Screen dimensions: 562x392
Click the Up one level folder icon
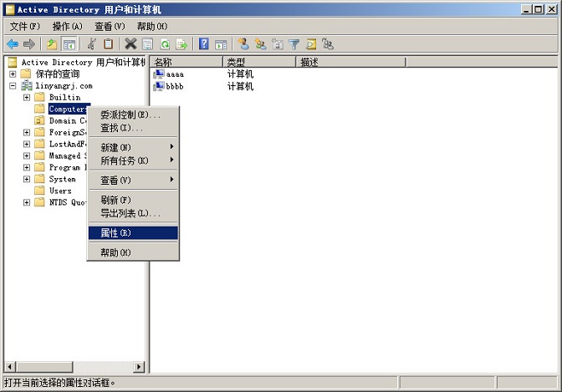tap(52, 44)
